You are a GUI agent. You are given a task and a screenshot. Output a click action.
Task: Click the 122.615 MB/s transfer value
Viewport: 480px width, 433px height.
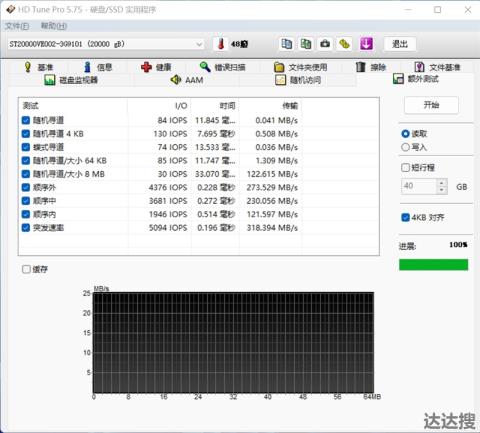click(272, 174)
